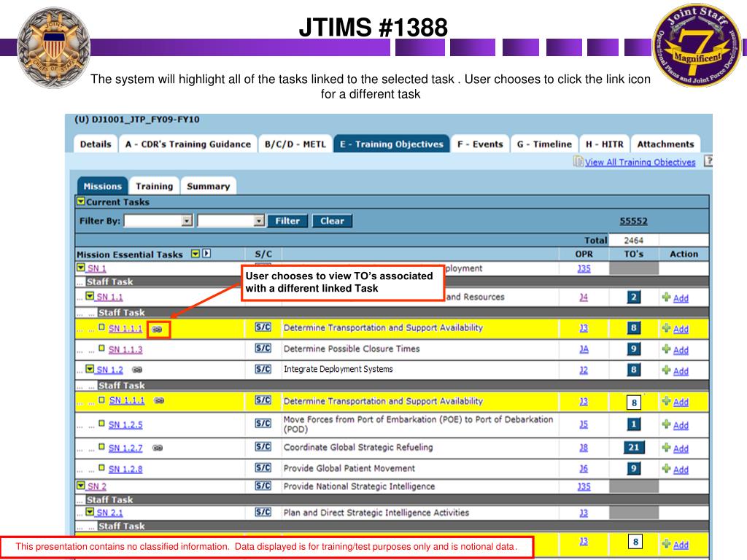Open the SN 1.2.5 task link
Screen dimensions: 747x560
point(125,424)
